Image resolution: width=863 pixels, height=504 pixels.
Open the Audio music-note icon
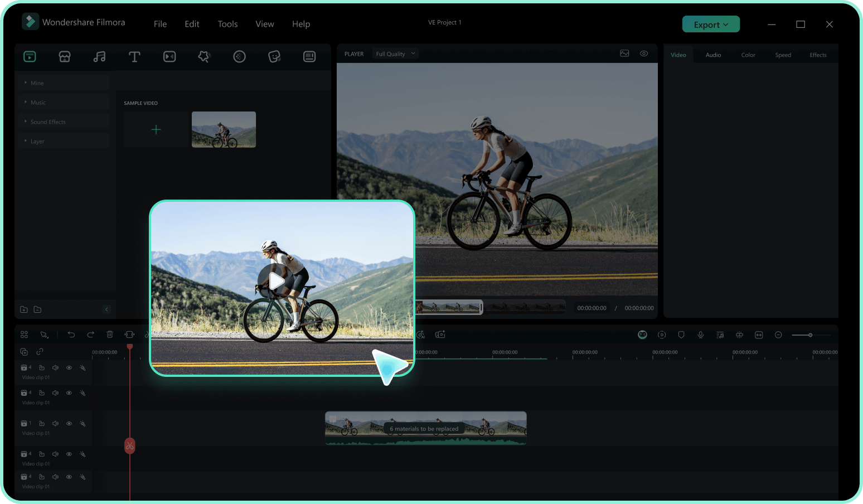[x=99, y=56]
